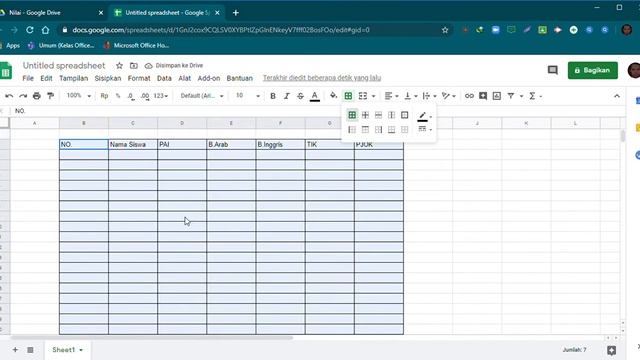Open the Edit menu
This screenshot has width=640, height=360.
tap(46, 78)
